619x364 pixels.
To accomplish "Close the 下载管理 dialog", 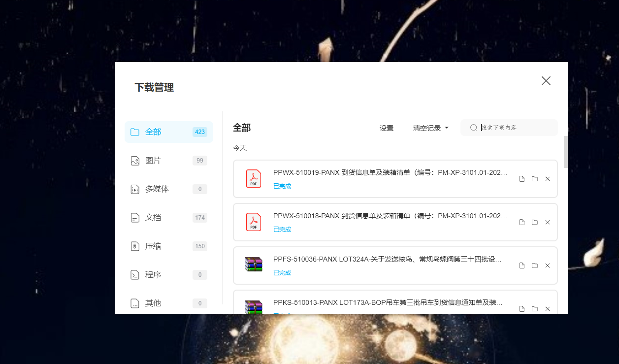I will pyautogui.click(x=546, y=81).
